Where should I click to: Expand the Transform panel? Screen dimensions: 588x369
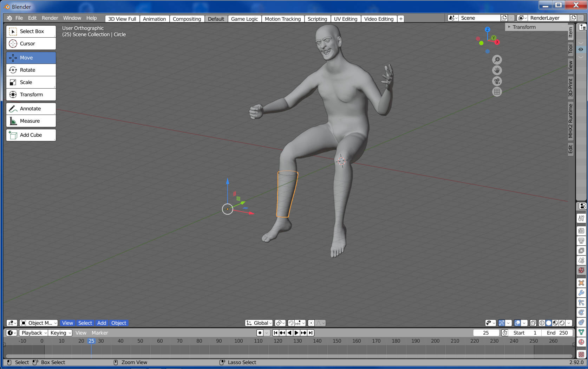[524, 27]
